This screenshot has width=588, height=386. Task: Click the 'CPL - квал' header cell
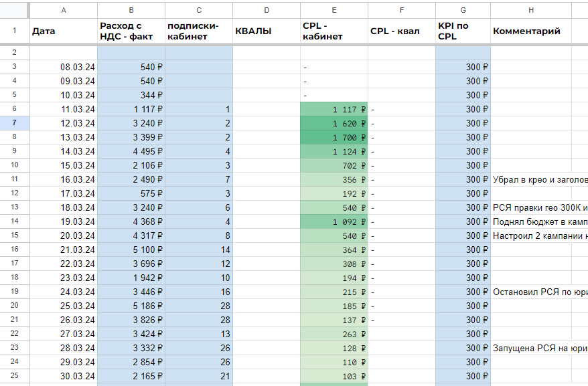coord(402,31)
